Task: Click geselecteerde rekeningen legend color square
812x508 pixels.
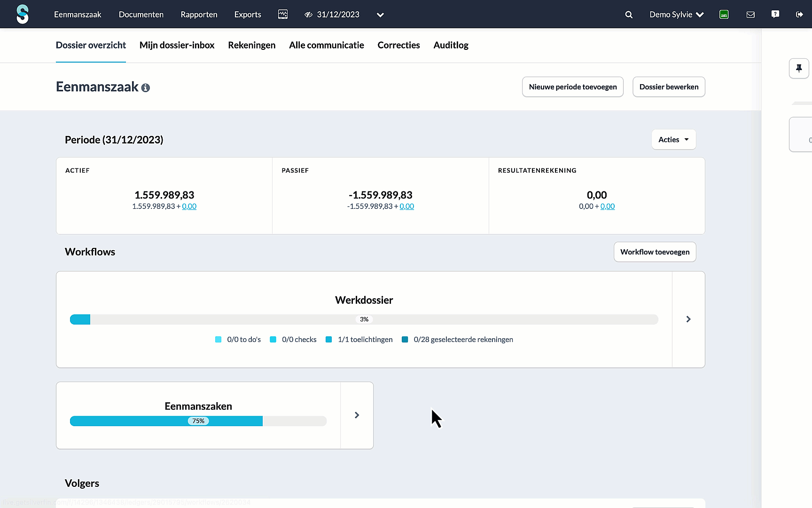Action: [x=405, y=340]
